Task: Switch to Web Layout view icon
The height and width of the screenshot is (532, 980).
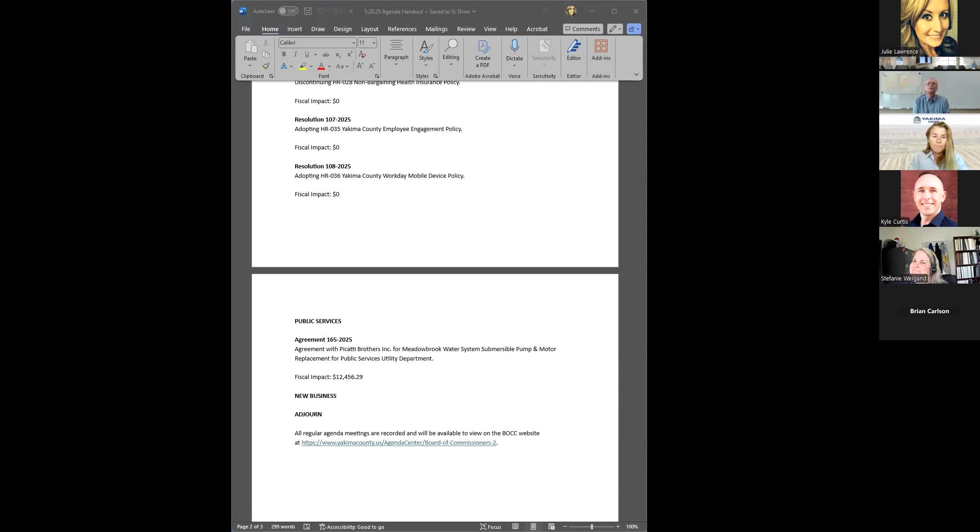Action: pyautogui.click(x=551, y=527)
